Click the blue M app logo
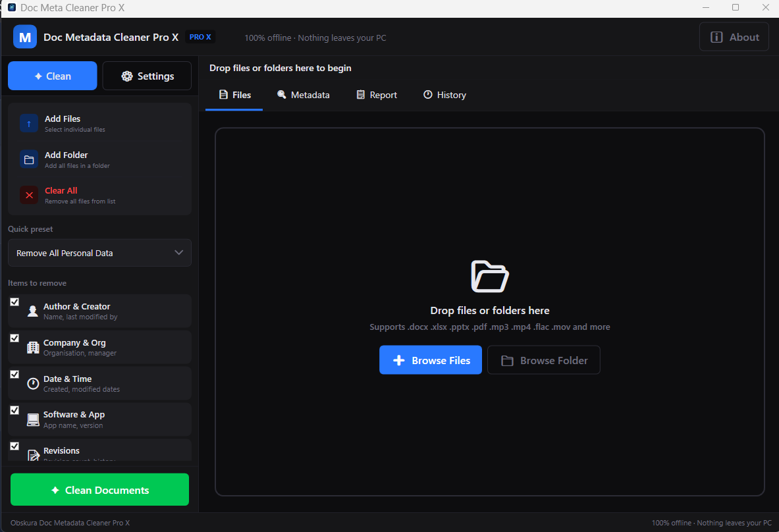Screen dimensions: 779x532 pyautogui.click(x=25, y=37)
